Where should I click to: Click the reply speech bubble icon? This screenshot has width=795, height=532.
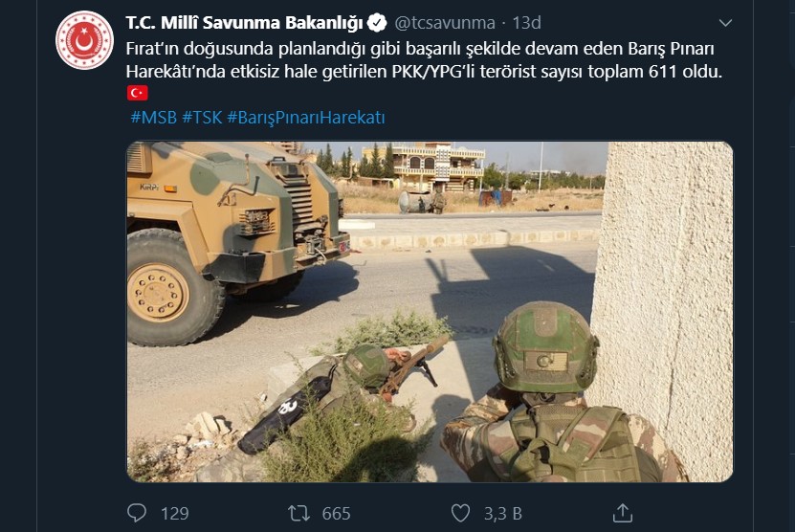(137, 513)
